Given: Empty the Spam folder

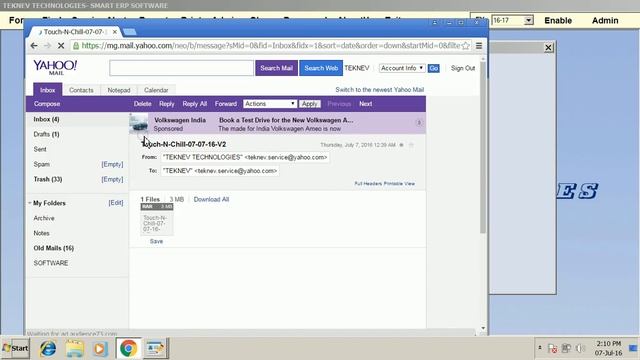Looking at the screenshot, I should [x=112, y=164].
